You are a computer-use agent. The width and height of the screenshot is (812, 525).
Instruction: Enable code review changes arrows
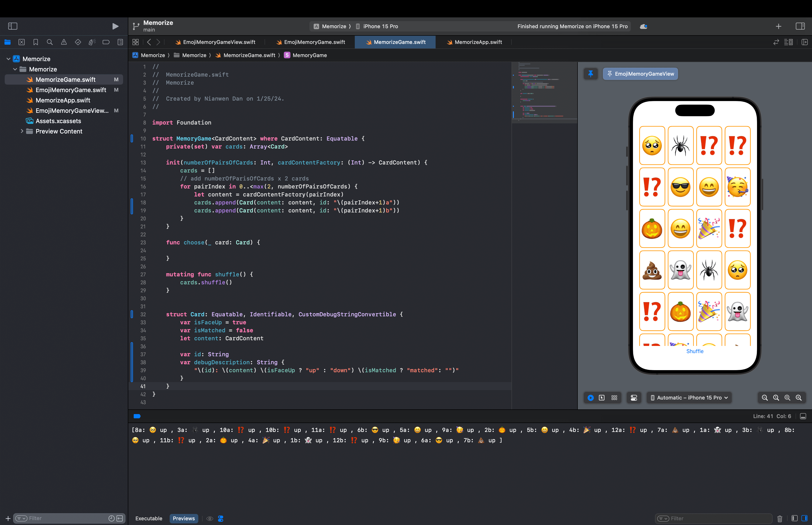click(776, 42)
